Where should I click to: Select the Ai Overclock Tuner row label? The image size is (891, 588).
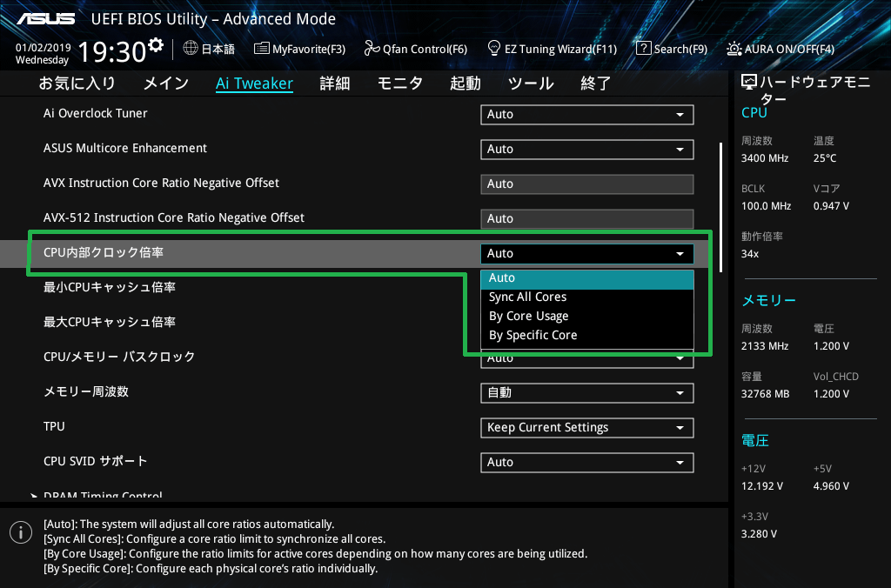pos(96,113)
